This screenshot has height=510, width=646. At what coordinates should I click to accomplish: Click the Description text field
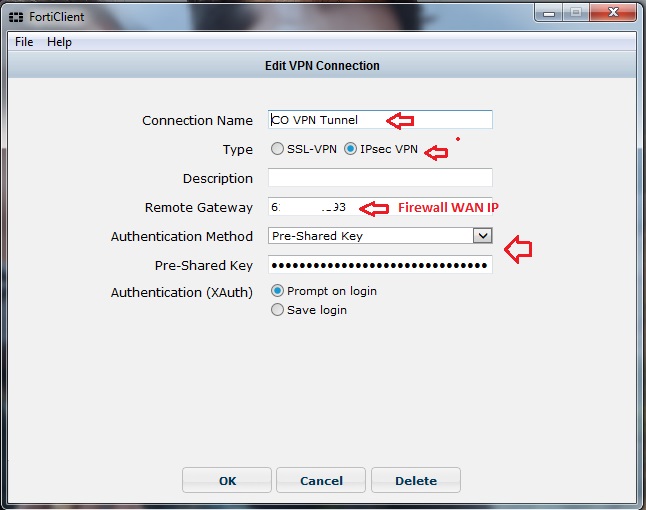point(380,178)
